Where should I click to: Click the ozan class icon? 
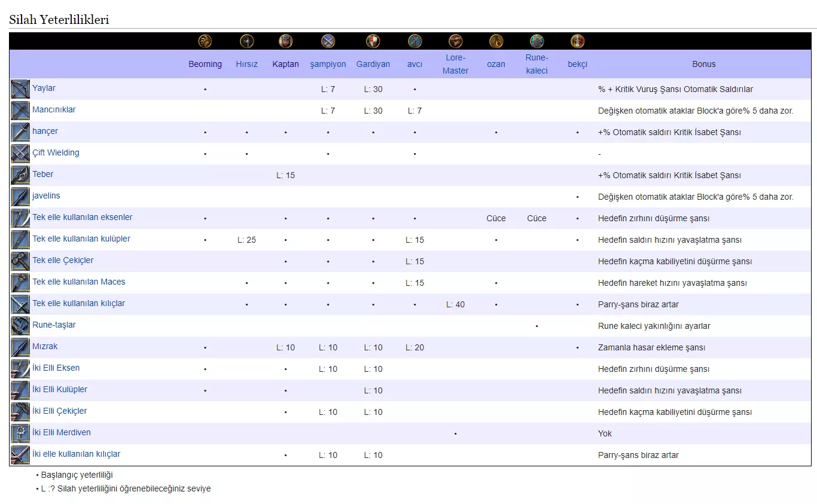tap(496, 41)
